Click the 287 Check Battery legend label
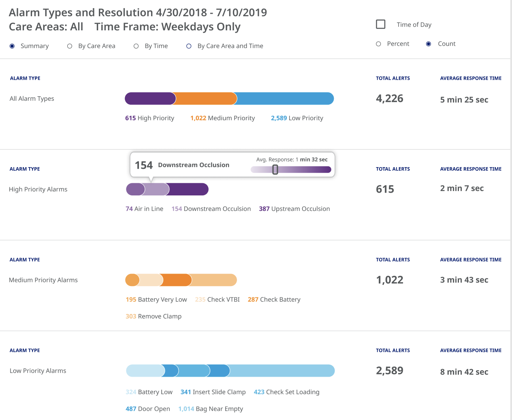512x420 pixels. pyautogui.click(x=274, y=299)
